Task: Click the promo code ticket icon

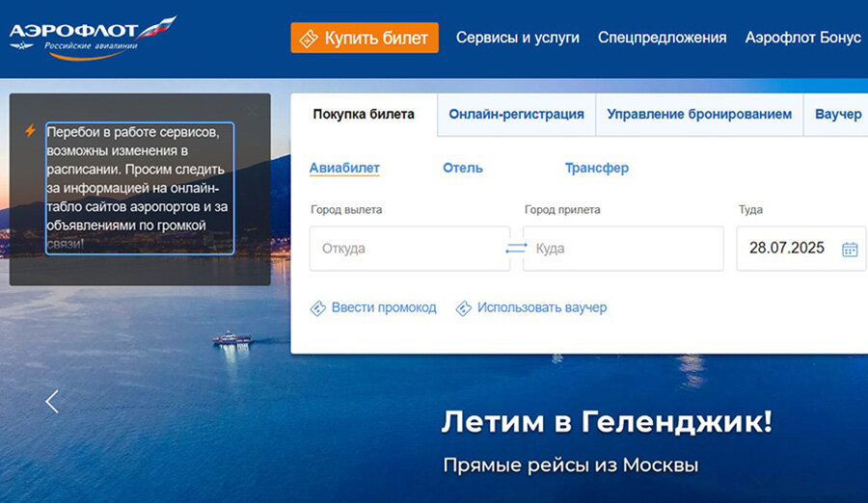Action: [x=317, y=308]
